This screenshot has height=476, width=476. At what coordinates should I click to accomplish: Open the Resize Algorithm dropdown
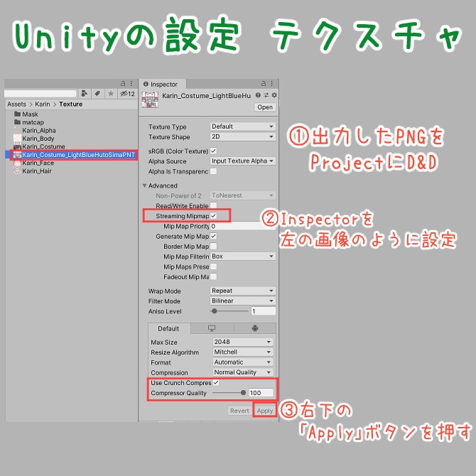243,352
